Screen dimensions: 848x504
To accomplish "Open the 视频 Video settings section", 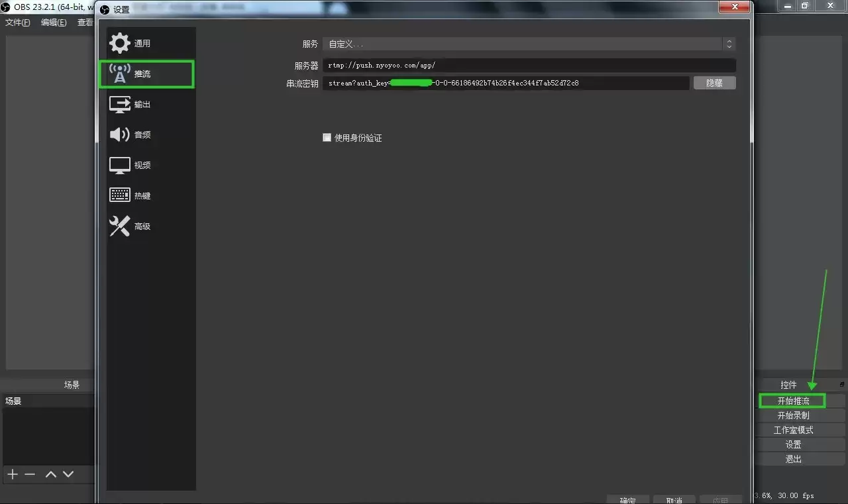I will [150, 166].
